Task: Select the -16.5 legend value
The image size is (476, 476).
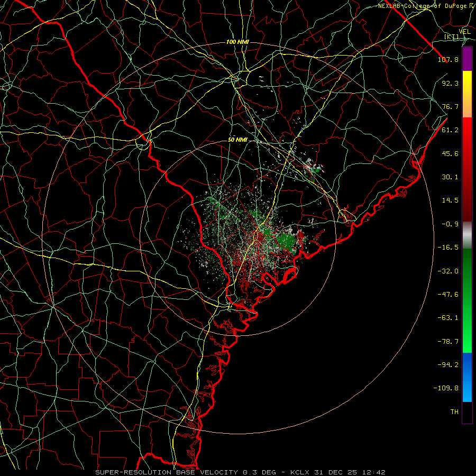Action: [x=448, y=248]
